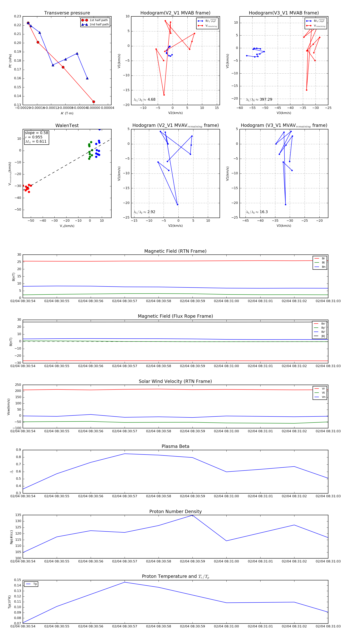Image resolution: width=351 pixels, height=644 pixels.
Task: Click the 'V_A(km/s)' x-axis label
Action: click(67, 226)
